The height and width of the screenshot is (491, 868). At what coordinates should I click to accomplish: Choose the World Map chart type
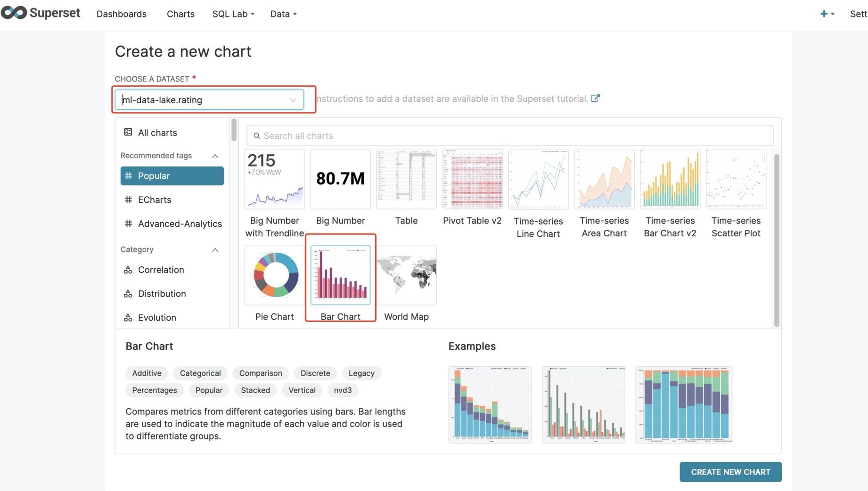click(x=406, y=276)
